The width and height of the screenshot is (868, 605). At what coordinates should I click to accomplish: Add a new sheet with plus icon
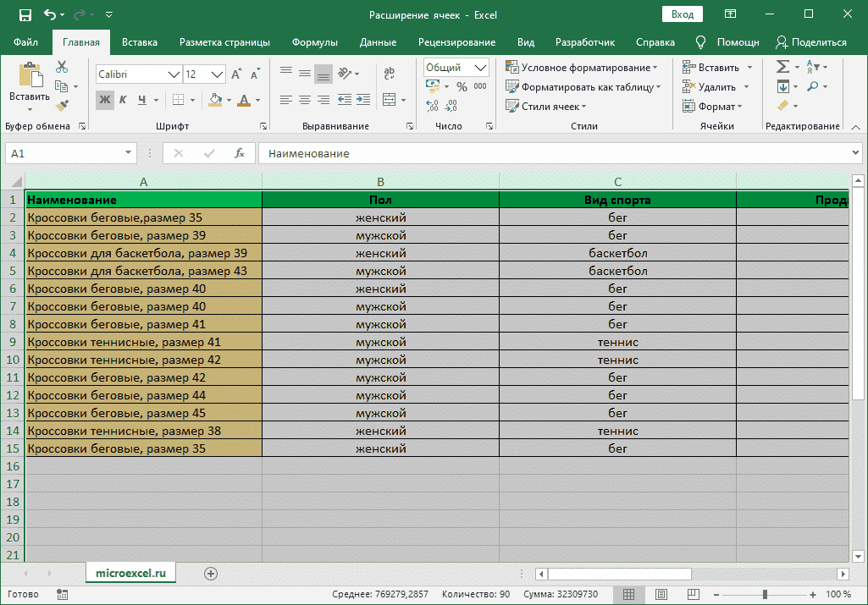point(211,574)
